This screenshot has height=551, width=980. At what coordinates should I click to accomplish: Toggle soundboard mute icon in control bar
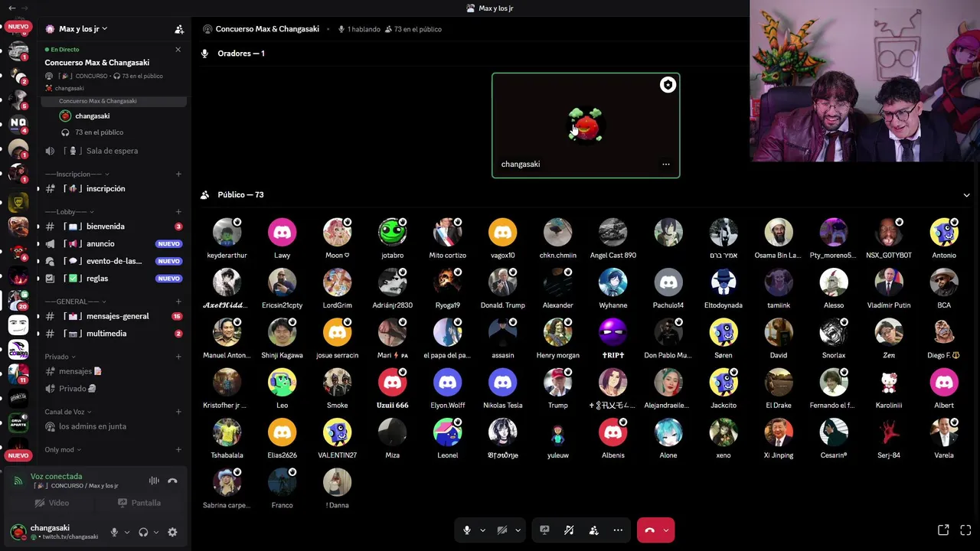(x=569, y=530)
